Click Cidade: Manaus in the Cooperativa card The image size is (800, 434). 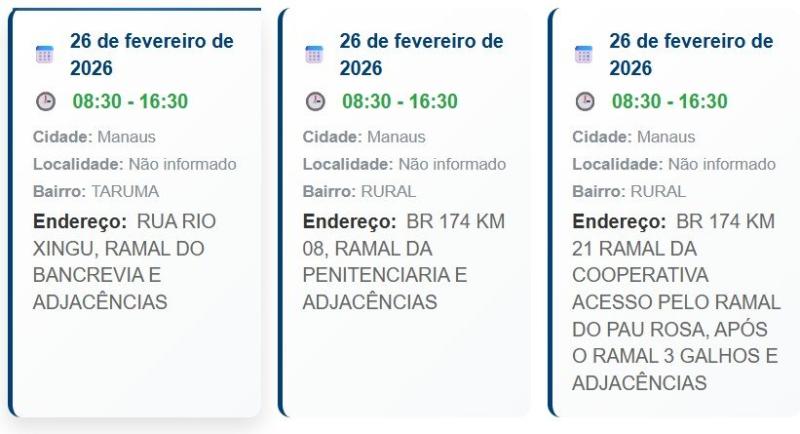(634, 137)
